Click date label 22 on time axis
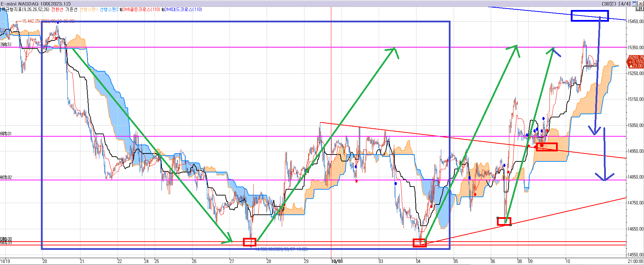644x265 pixels. pyautogui.click(x=120, y=261)
